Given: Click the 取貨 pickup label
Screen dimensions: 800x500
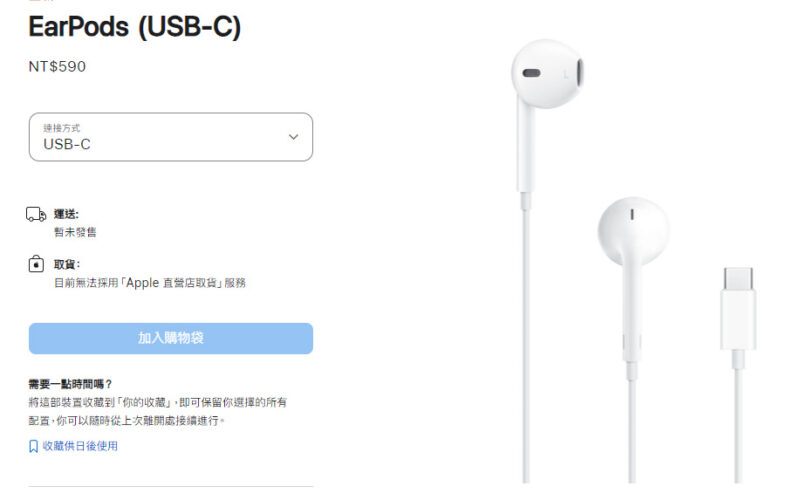Looking at the screenshot, I should tap(67, 264).
